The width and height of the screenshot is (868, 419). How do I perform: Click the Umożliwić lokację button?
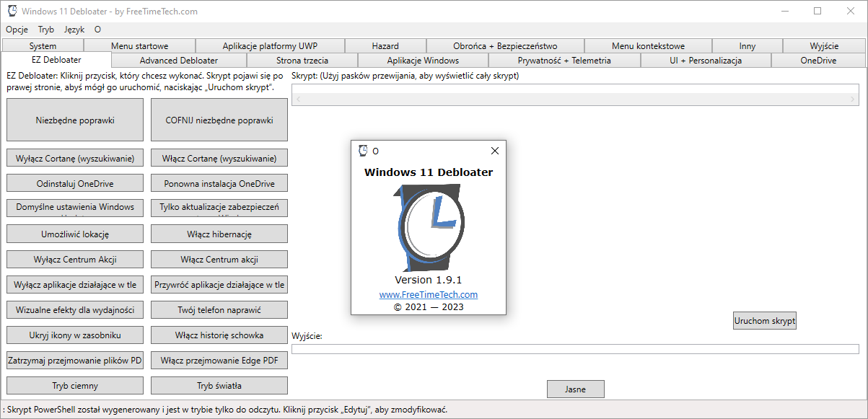click(75, 234)
